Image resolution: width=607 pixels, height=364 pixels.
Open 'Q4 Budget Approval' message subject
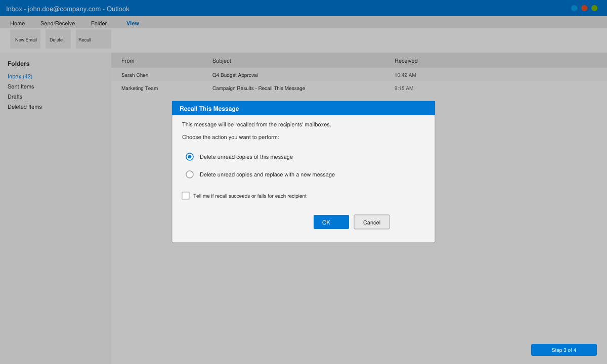point(235,75)
